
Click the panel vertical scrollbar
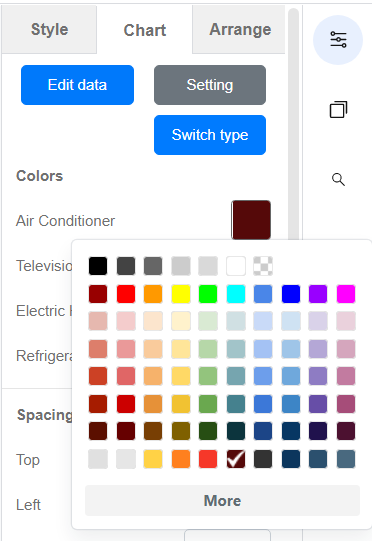tap(293, 124)
